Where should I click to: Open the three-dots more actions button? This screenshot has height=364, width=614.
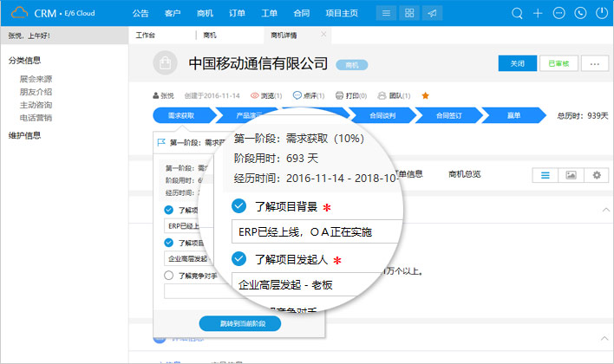[x=594, y=63]
